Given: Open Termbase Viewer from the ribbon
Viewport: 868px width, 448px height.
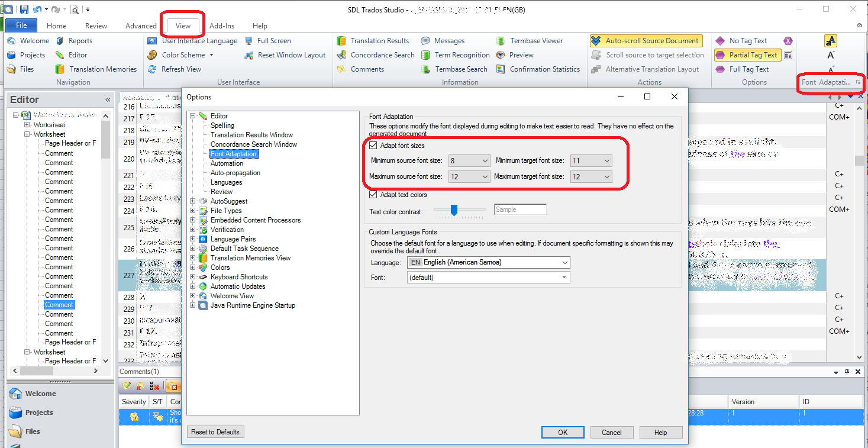Looking at the screenshot, I should click(x=536, y=41).
